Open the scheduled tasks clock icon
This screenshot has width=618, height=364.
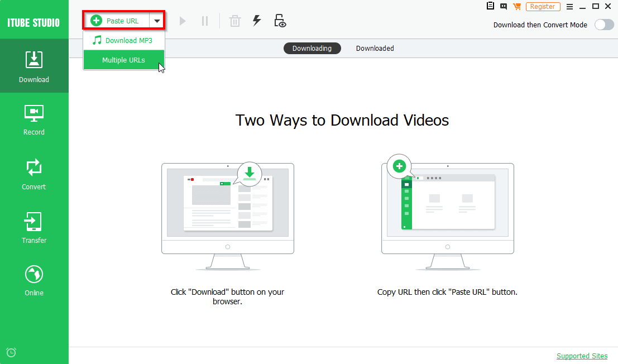click(x=11, y=352)
